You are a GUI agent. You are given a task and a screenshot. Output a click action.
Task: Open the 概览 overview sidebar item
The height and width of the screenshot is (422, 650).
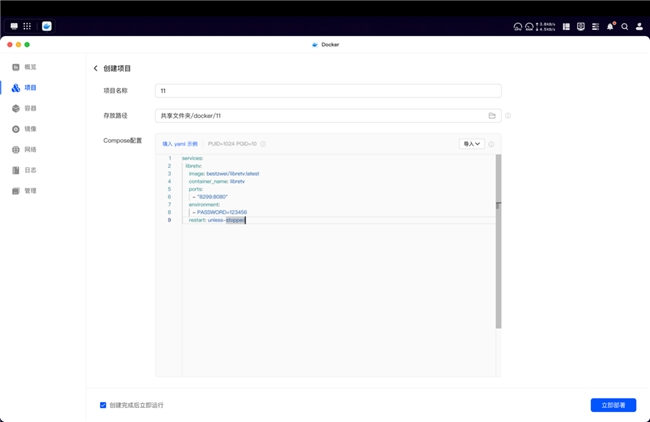click(24, 67)
